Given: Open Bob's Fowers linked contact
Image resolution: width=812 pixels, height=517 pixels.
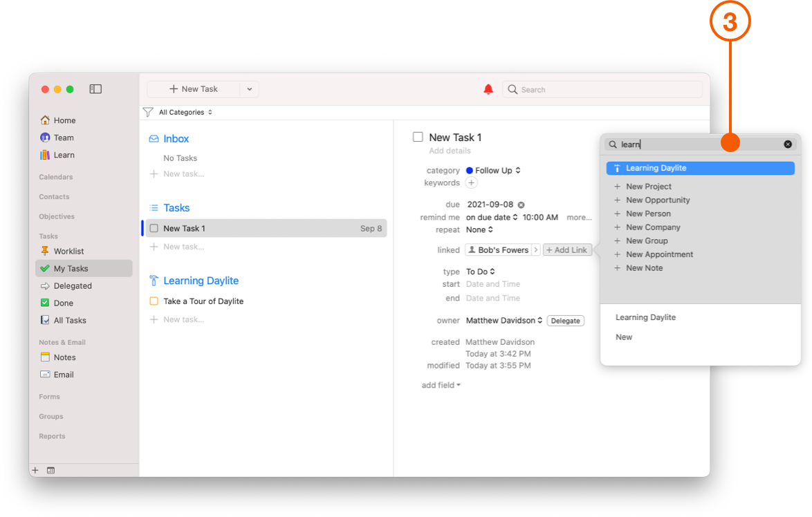Looking at the screenshot, I should point(498,250).
